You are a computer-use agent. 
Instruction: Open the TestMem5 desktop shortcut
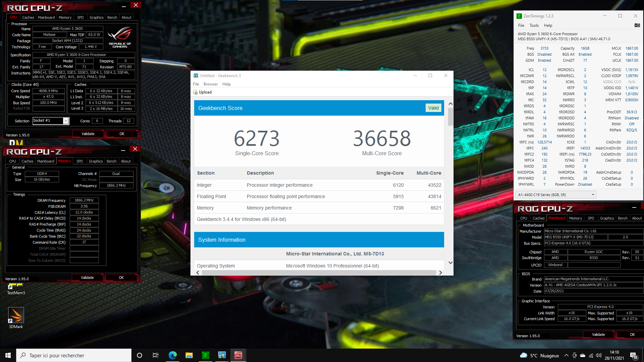coord(16,289)
